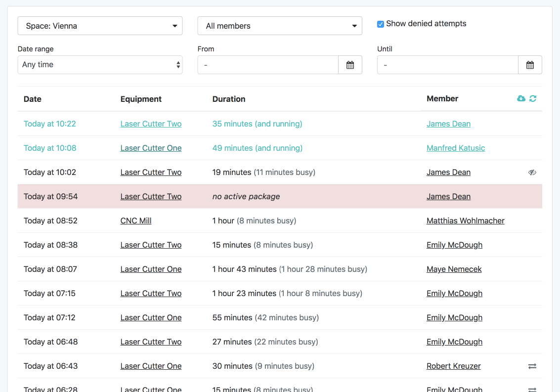Open Laser Cutter One link at 08:07
Viewport: 560px width, 392px height.
tap(151, 269)
